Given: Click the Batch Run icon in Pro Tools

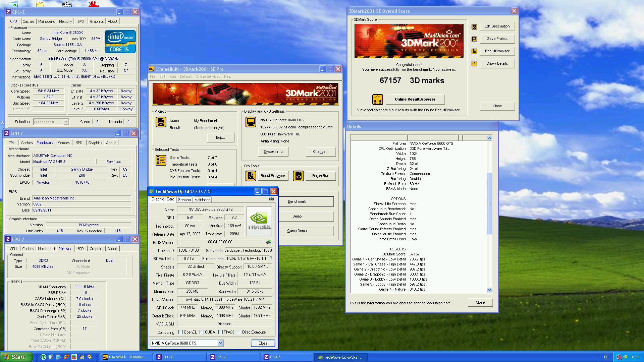Looking at the screenshot, I should 298,176.
